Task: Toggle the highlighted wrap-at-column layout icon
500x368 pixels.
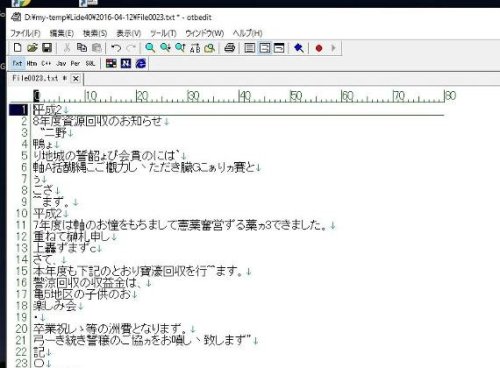Action: click(x=264, y=48)
